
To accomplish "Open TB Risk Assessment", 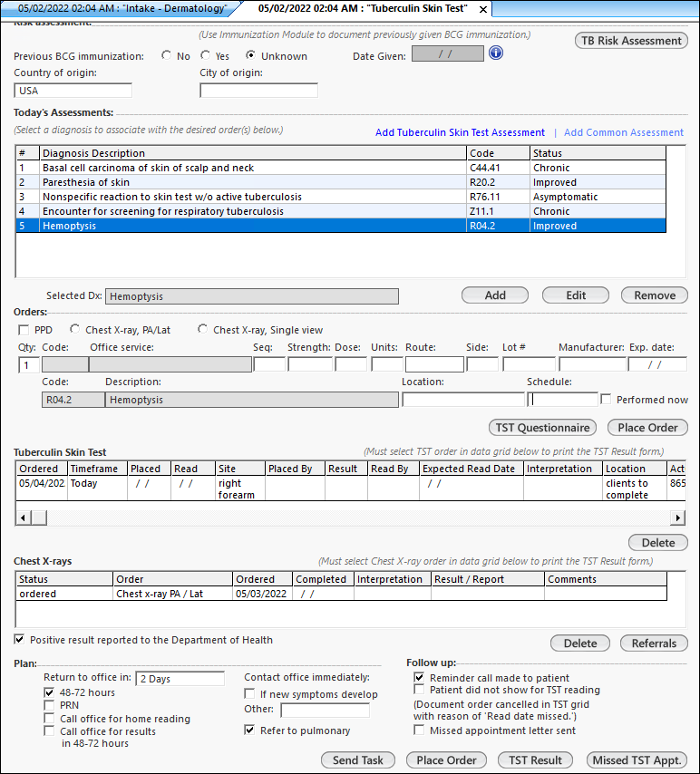I will 631,41.
